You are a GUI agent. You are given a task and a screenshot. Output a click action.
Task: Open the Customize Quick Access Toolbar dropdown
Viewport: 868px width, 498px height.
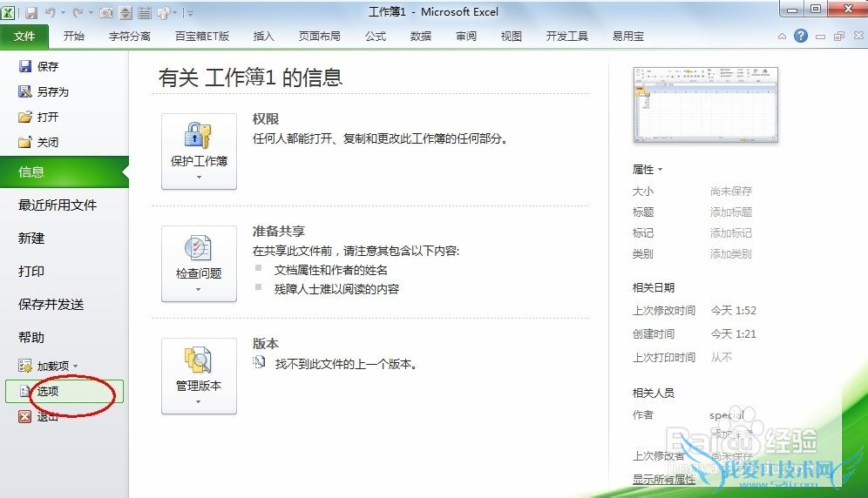(x=189, y=13)
